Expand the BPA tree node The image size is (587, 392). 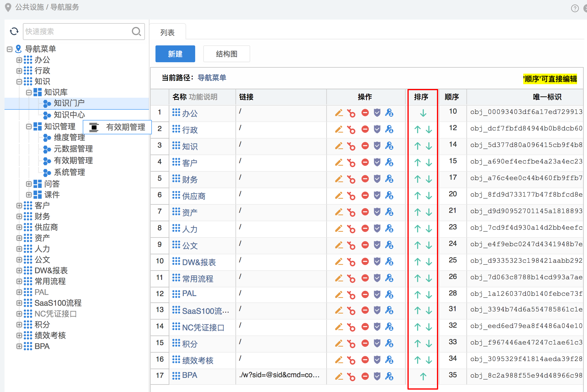coord(19,346)
